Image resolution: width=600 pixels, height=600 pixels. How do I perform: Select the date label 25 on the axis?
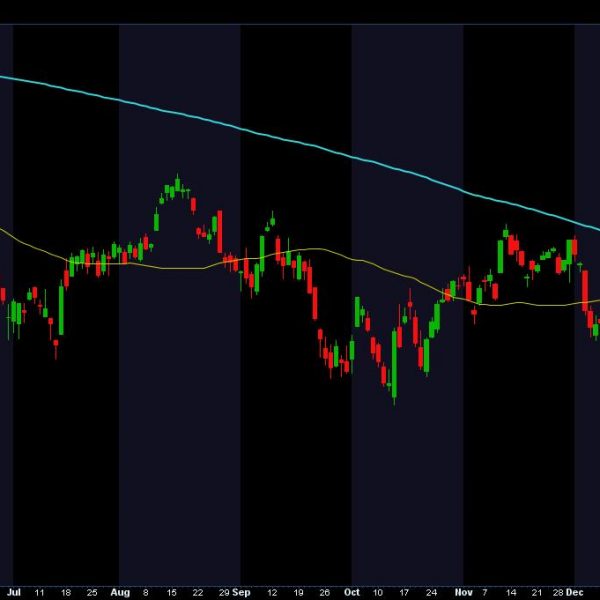(x=92, y=593)
